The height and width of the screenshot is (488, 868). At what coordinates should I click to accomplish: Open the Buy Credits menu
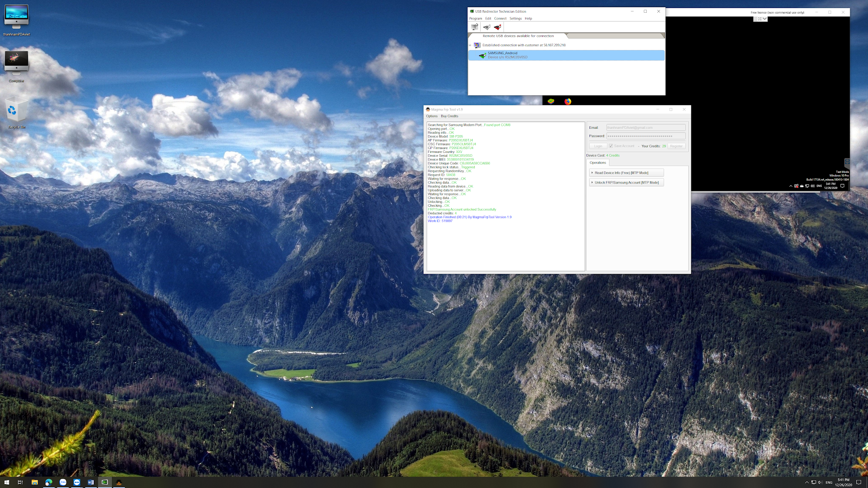click(449, 116)
